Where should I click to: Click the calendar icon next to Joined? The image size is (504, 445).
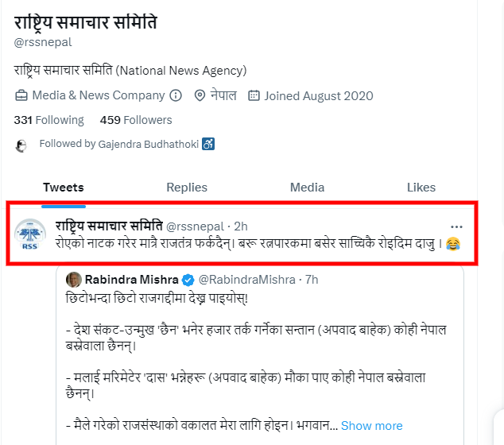pyautogui.click(x=254, y=96)
